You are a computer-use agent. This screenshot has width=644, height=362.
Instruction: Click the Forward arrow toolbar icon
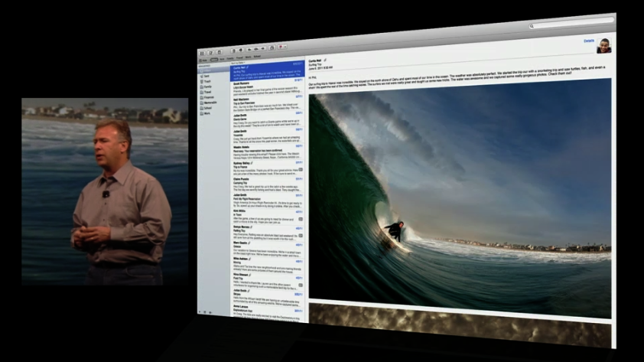tap(265, 49)
